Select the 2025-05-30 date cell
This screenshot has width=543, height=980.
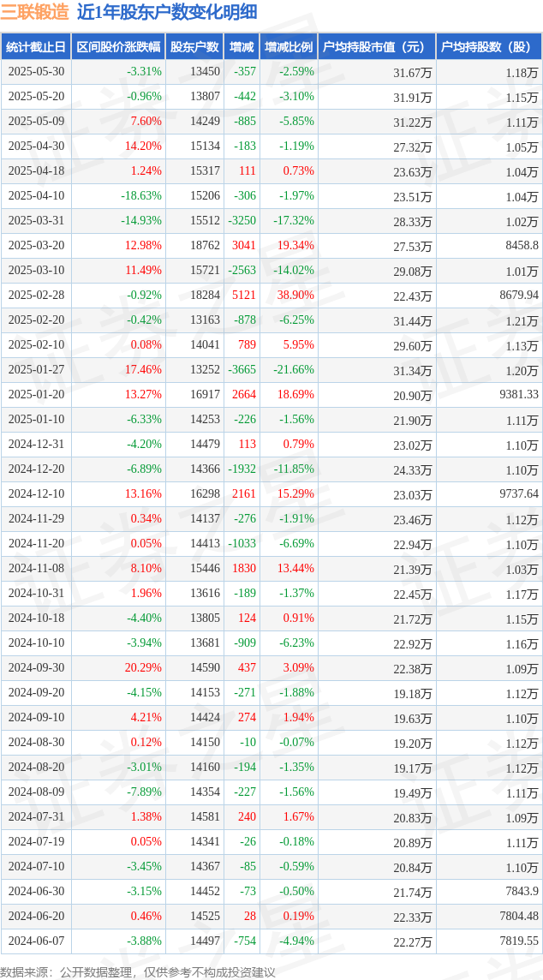pyautogui.click(x=36, y=72)
